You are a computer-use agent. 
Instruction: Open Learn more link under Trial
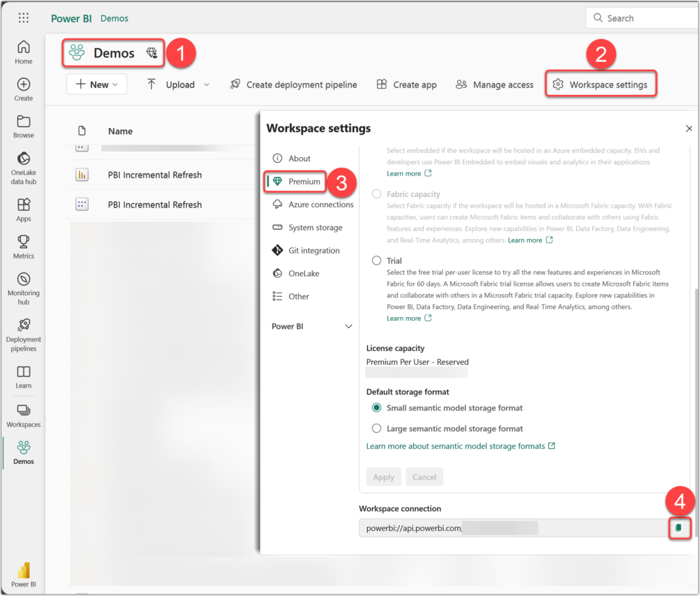[409, 318]
